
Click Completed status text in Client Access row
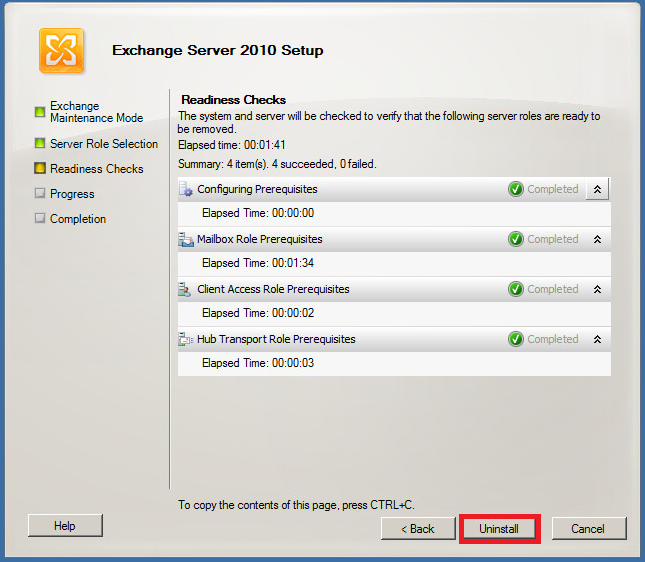tap(552, 289)
